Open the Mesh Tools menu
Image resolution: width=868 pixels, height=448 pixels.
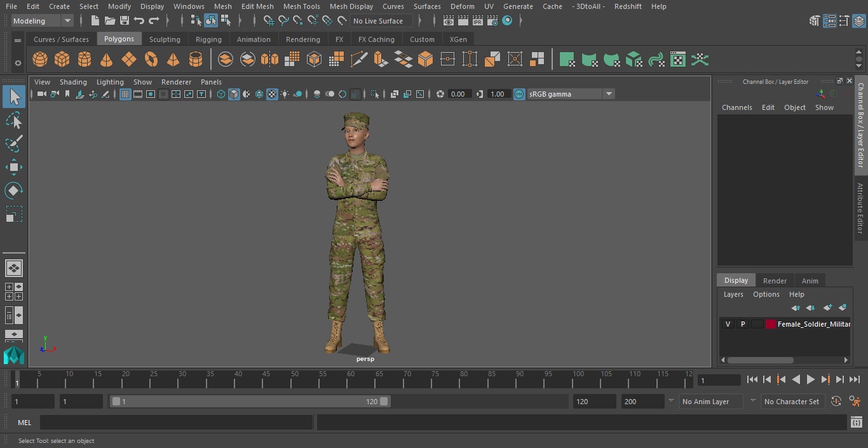pyautogui.click(x=301, y=6)
